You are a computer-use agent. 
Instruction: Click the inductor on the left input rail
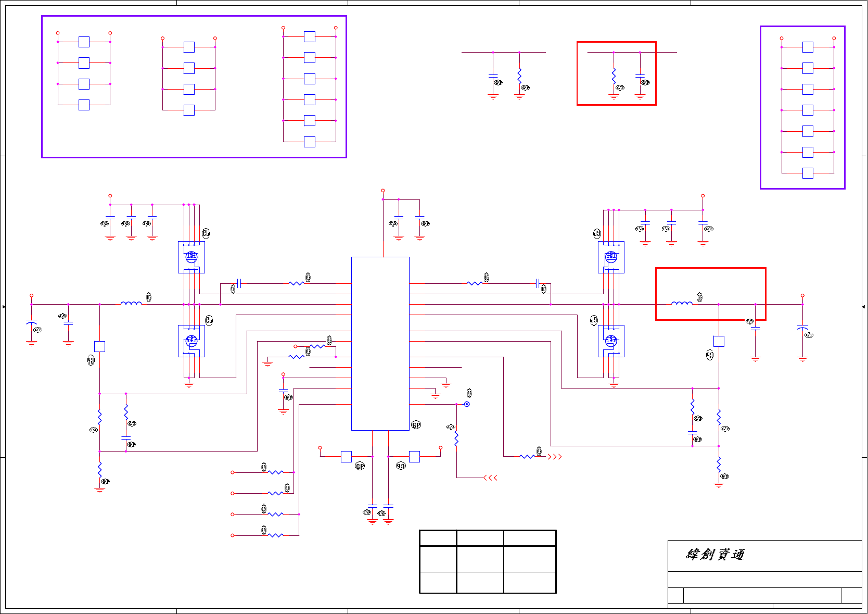[x=131, y=303]
